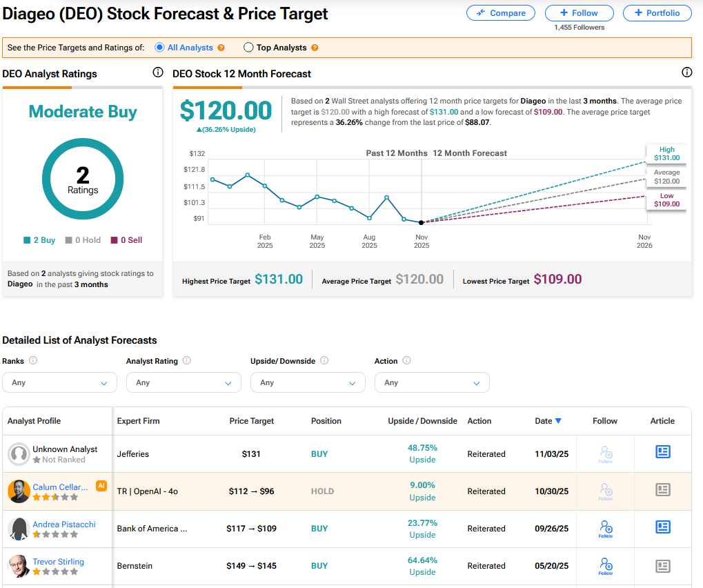Click the info icon next to Upside/Downside
Screen dimensions: 703x588
[x=324, y=360]
